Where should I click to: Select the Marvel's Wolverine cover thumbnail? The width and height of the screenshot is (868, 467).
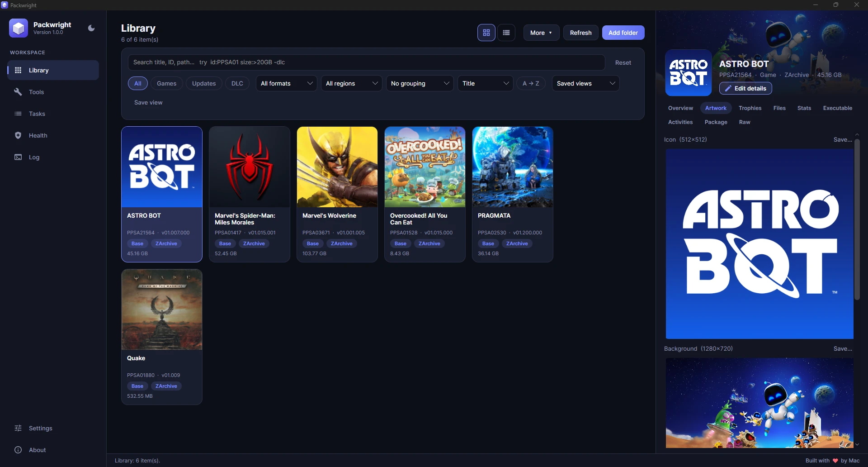point(337,167)
